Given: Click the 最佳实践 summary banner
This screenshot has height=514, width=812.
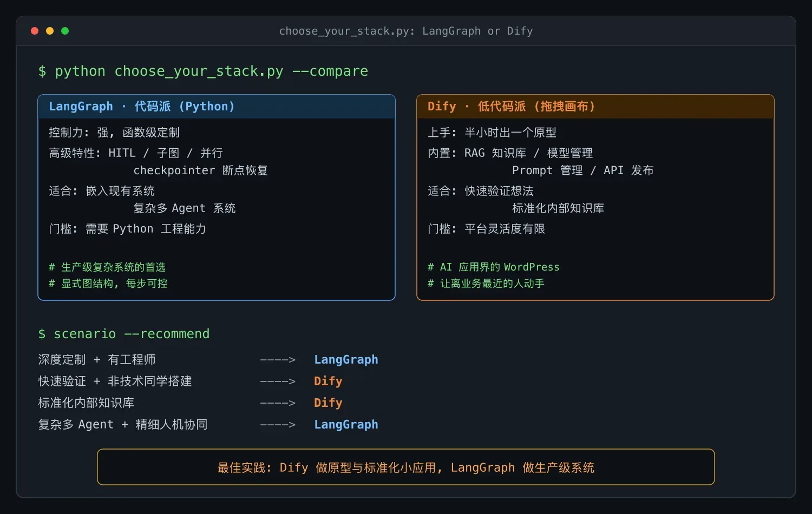Looking at the screenshot, I should [x=406, y=467].
